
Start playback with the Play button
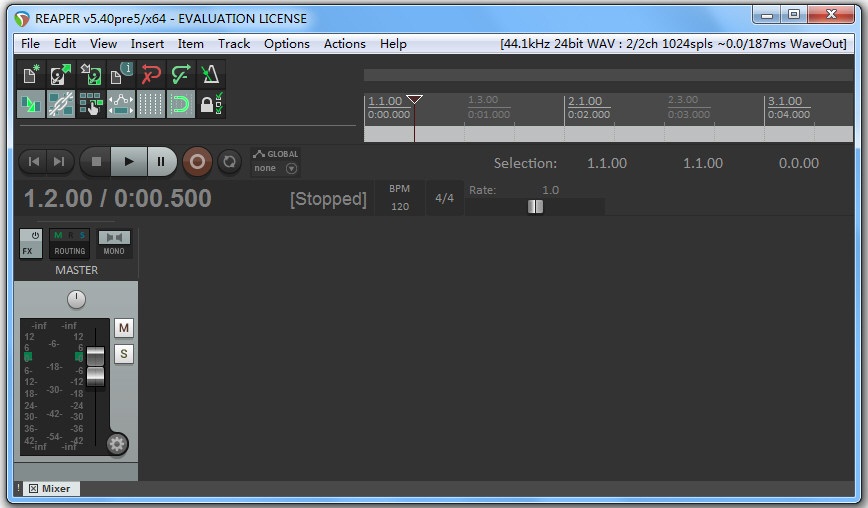point(129,162)
